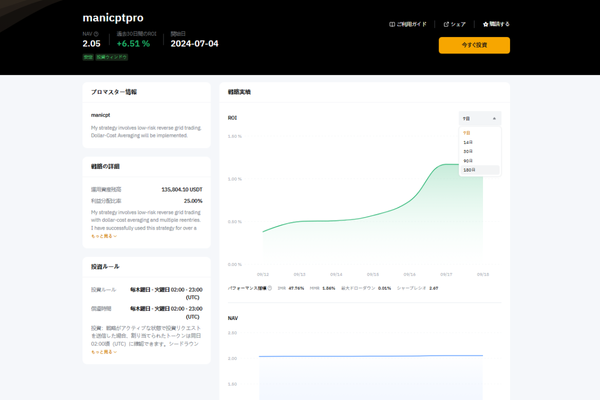Click the orange invest now button
This screenshot has width=600, height=400.
[x=474, y=45]
